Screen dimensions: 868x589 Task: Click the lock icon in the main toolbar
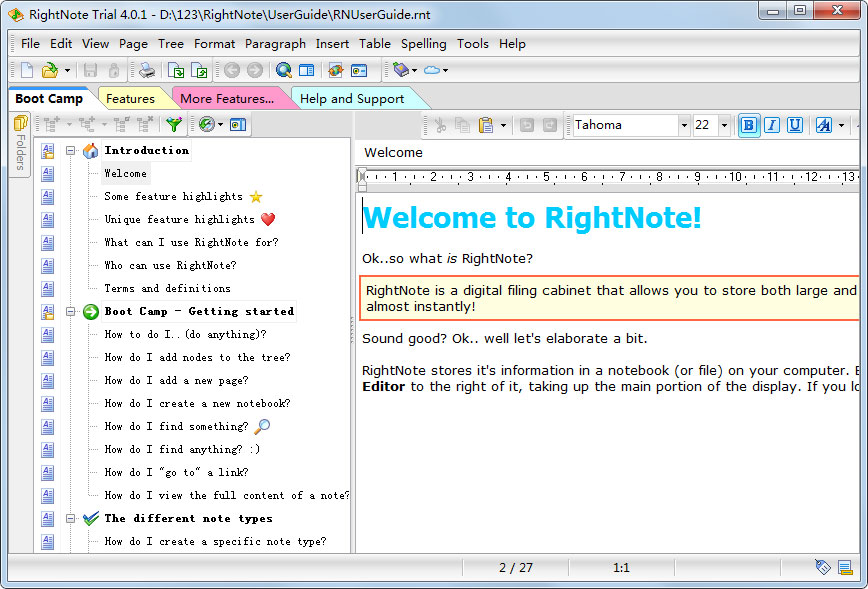point(113,70)
